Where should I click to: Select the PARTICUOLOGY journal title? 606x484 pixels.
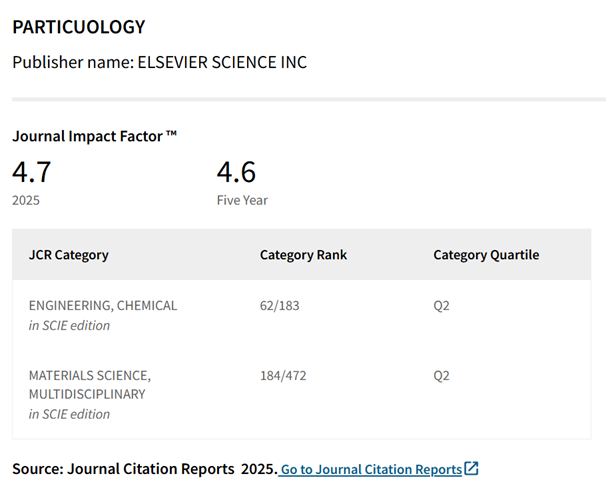point(78,27)
